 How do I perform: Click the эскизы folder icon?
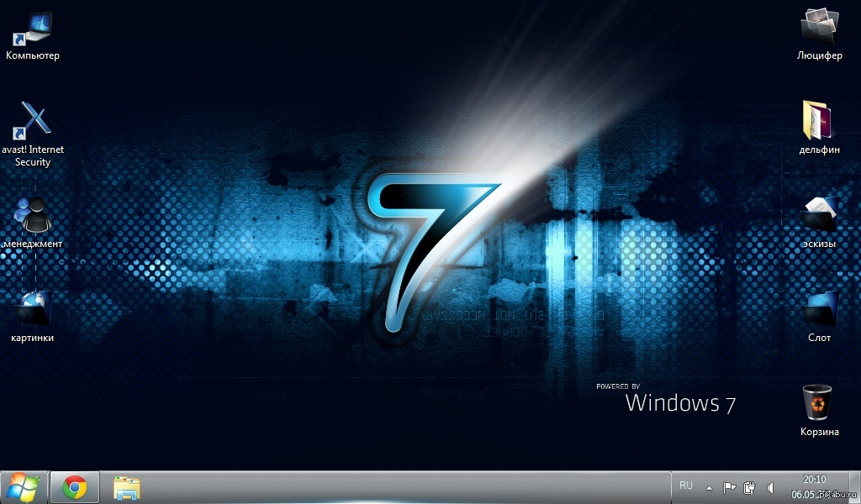click(819, 216)
